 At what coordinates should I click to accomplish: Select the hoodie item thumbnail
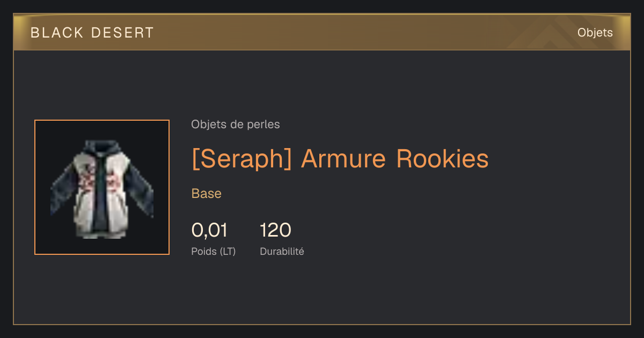pyautogui.click(x=102, y=187)
